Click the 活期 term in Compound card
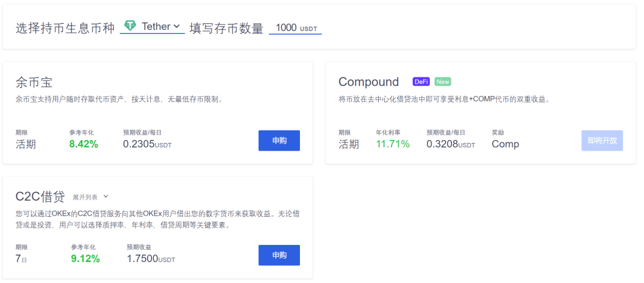 click(349, 144)
